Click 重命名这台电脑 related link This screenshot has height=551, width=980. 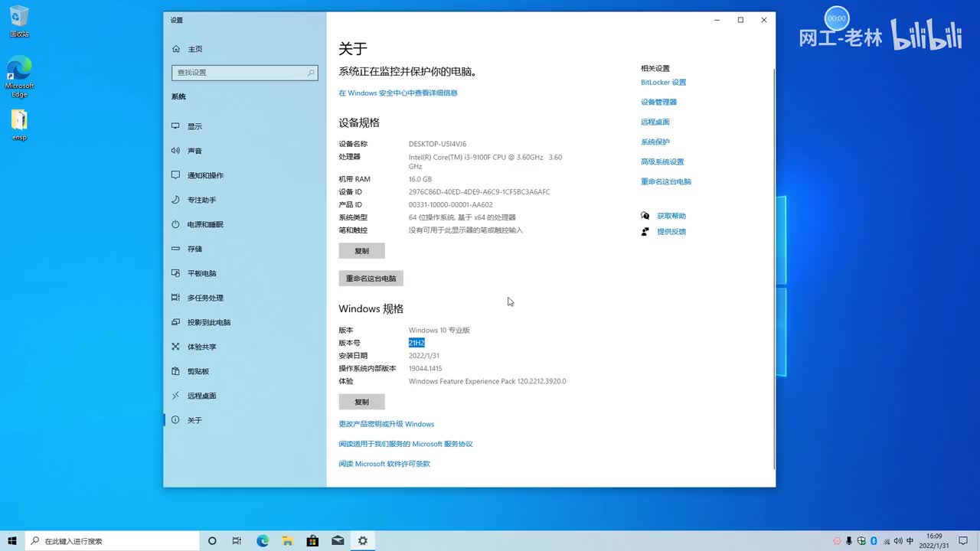tap(666, 182)
